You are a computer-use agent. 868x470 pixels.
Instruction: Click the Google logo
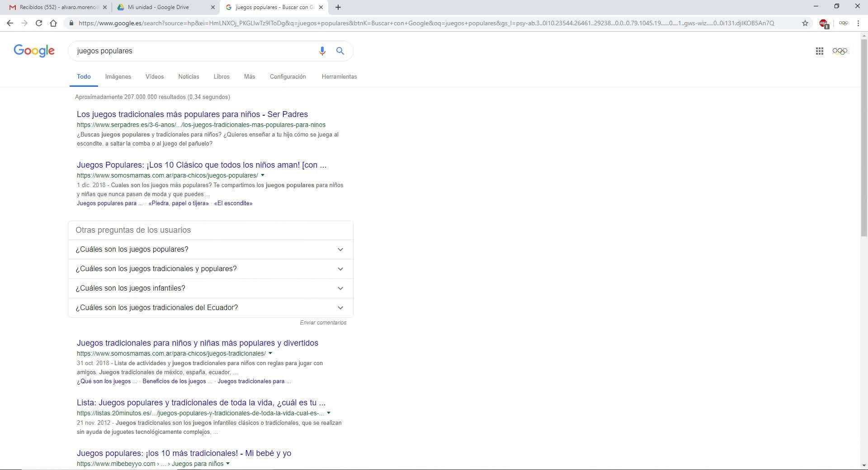click(34, 51)
